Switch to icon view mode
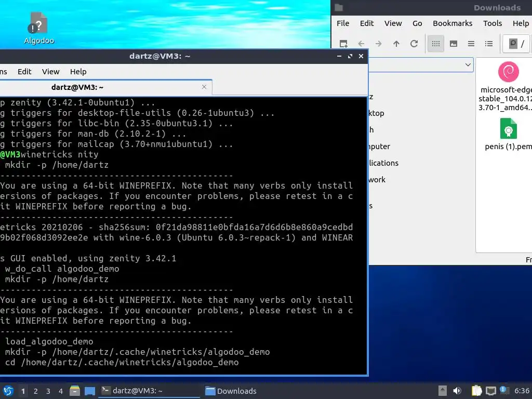The image size is (532, 399). (436, 44)
